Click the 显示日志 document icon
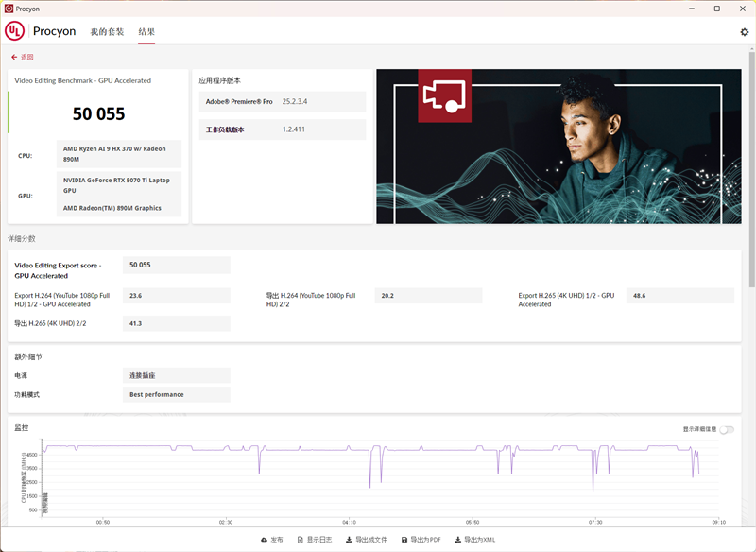Viewport: 756px width, 552px height. click(300, 540)
